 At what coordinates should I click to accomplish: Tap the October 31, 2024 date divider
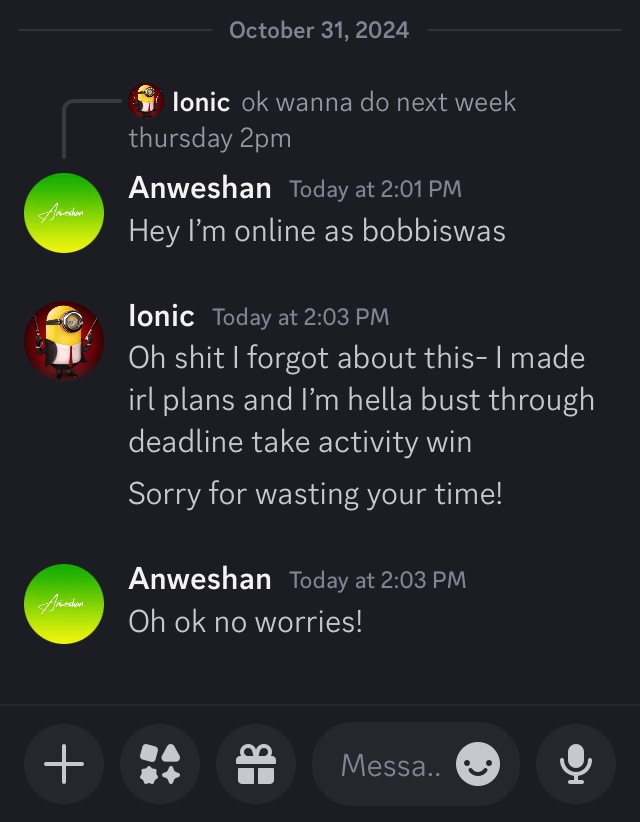pyautogui.click(x=319, y=30)
